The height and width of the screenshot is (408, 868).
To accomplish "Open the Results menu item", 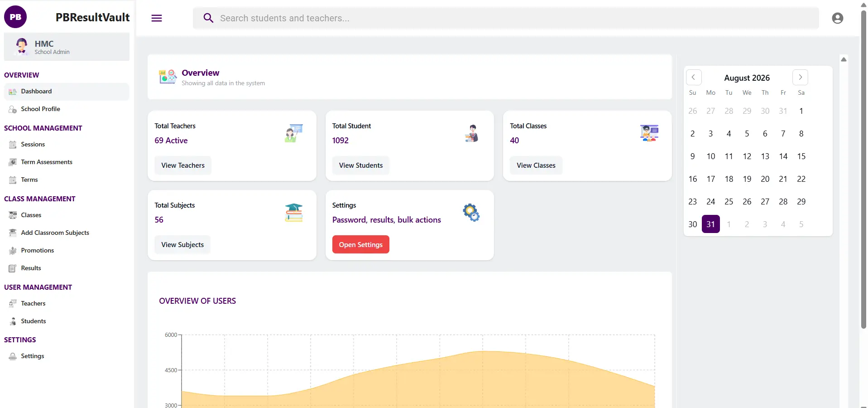I will pos(67,268).
